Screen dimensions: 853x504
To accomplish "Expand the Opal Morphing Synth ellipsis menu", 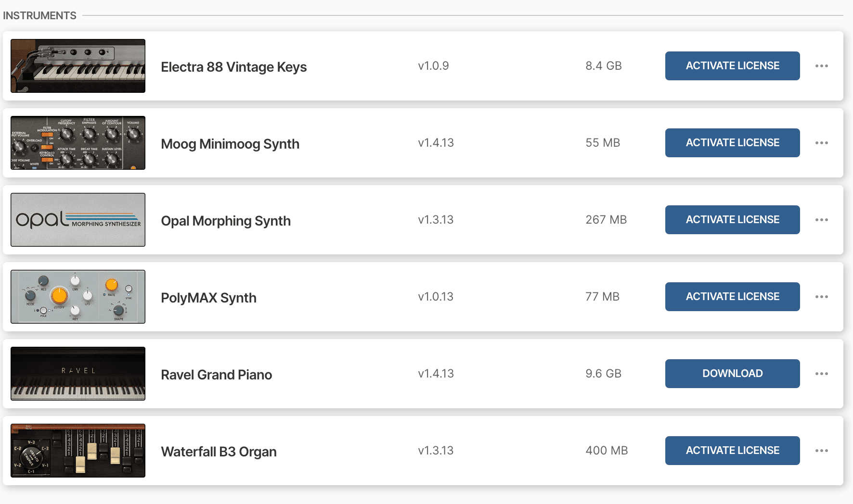I will tap(822, 220).
